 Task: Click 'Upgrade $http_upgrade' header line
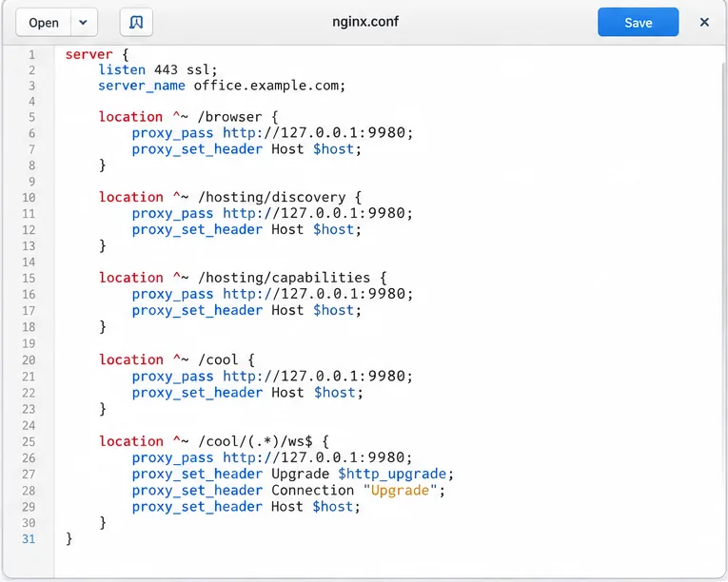[293, 475]
